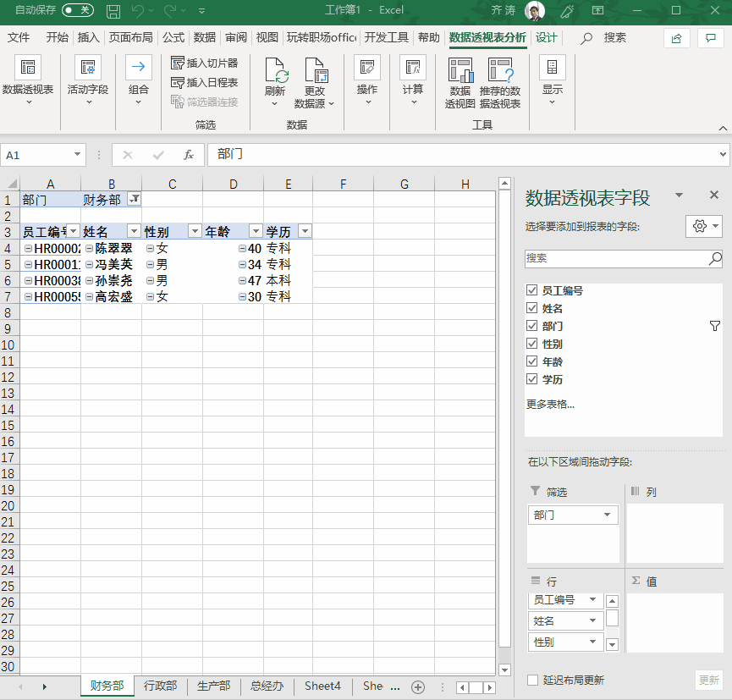Open the 操作 ribbon menu
The height and width of the screenshot is (700, 732).
pyautogui.click(x=367, y=80)
